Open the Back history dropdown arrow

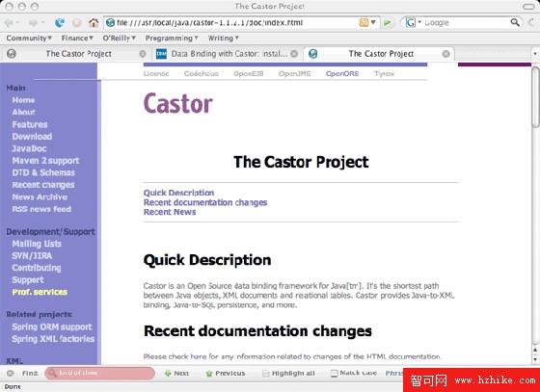click(17, 23)
